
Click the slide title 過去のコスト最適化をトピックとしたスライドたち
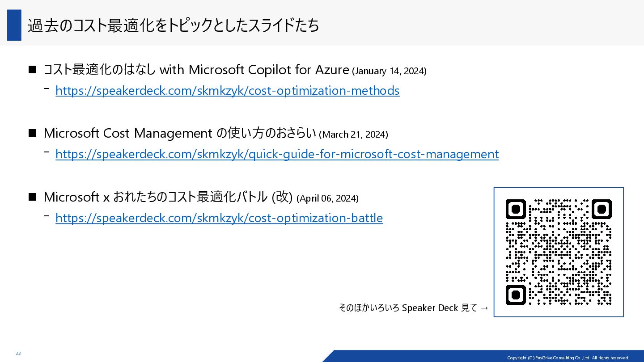pyautogui.click(x=174, y=25)
